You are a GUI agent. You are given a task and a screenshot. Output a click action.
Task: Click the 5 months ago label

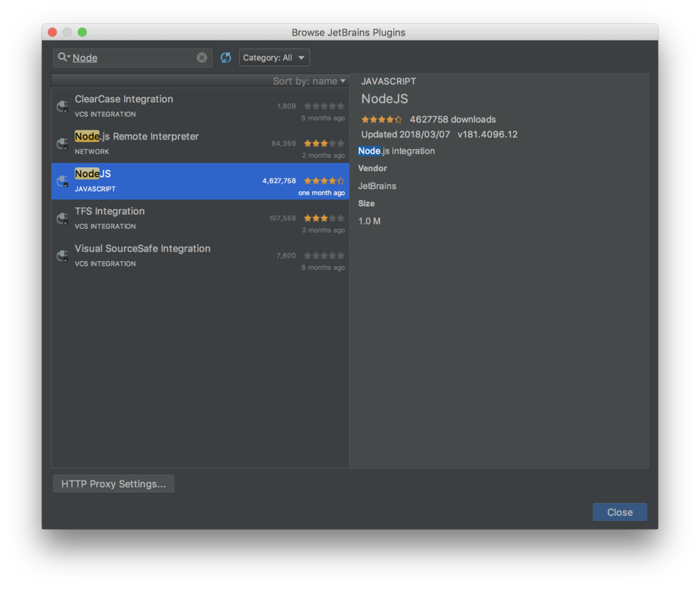[323, 118]
